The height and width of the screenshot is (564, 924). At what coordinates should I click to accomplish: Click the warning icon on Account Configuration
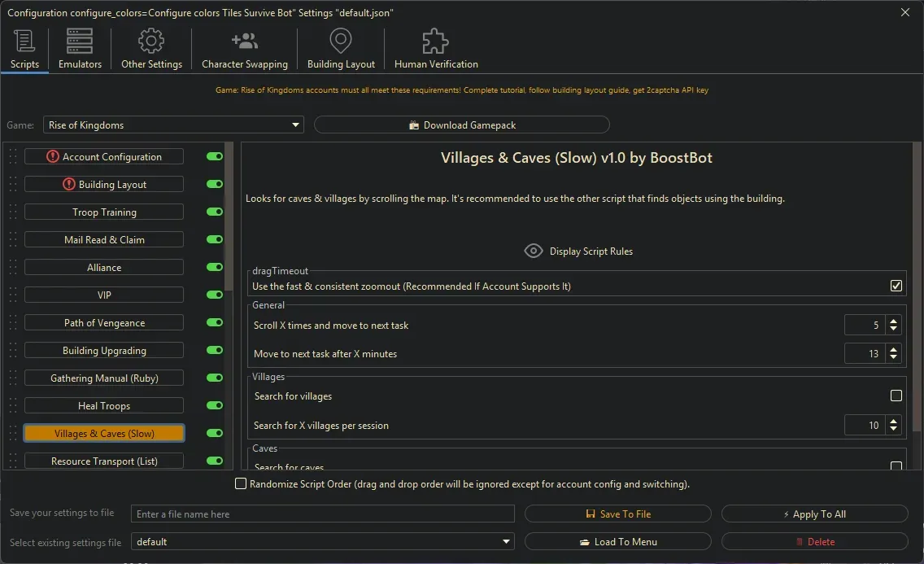(x=53, y=157)
